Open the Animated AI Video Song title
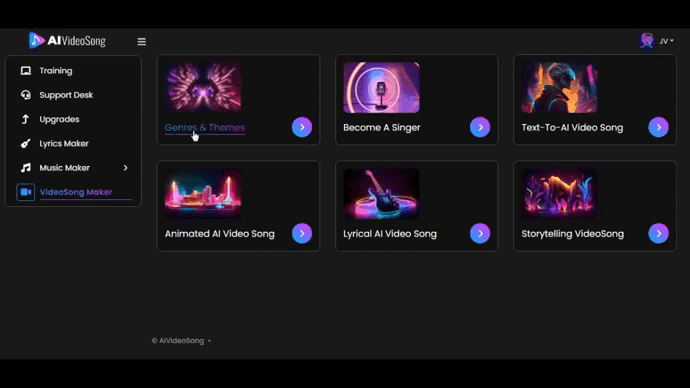The width and height of the screenshot is (690, 388). coord(220,234)
